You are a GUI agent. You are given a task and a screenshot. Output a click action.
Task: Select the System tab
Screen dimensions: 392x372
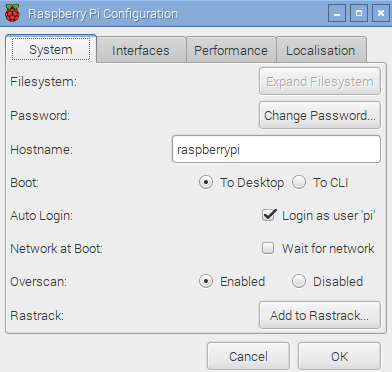pyautogui.click(x=51, y=49)
